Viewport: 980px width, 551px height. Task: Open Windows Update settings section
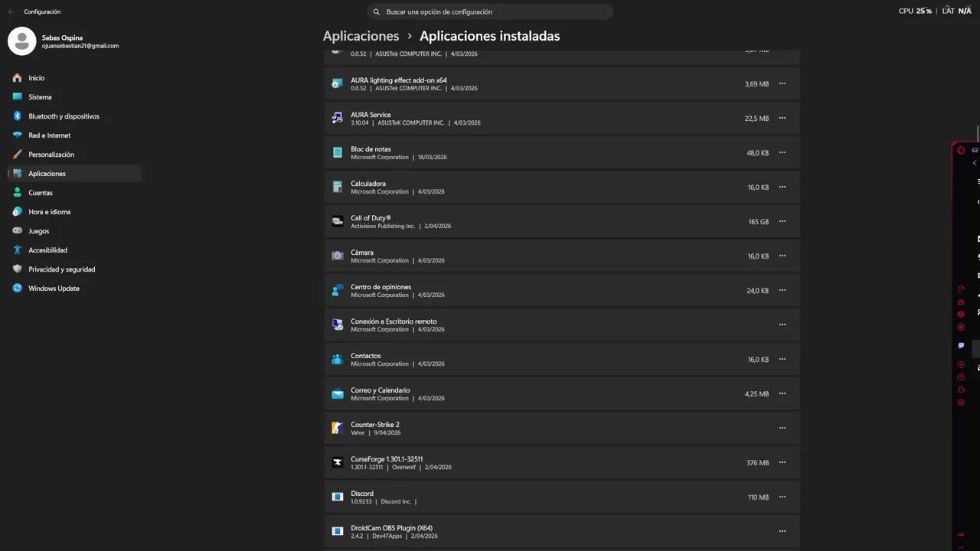pos(54,289)
